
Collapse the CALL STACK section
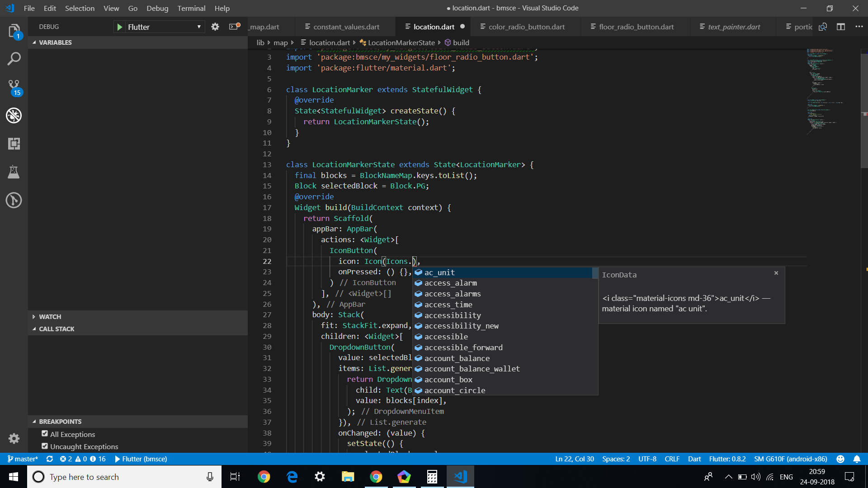pos(34,328)
